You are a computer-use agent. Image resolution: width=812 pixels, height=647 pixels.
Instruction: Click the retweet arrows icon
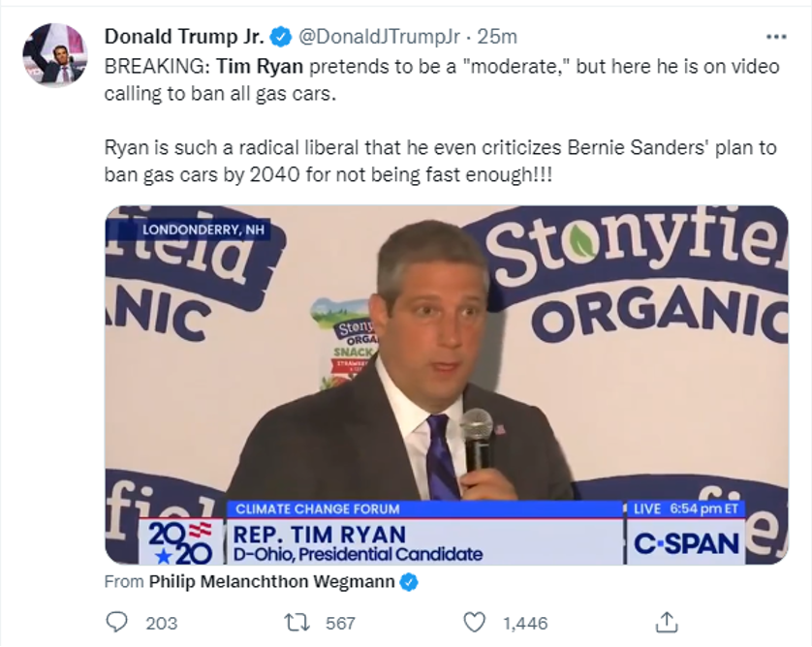297,622
